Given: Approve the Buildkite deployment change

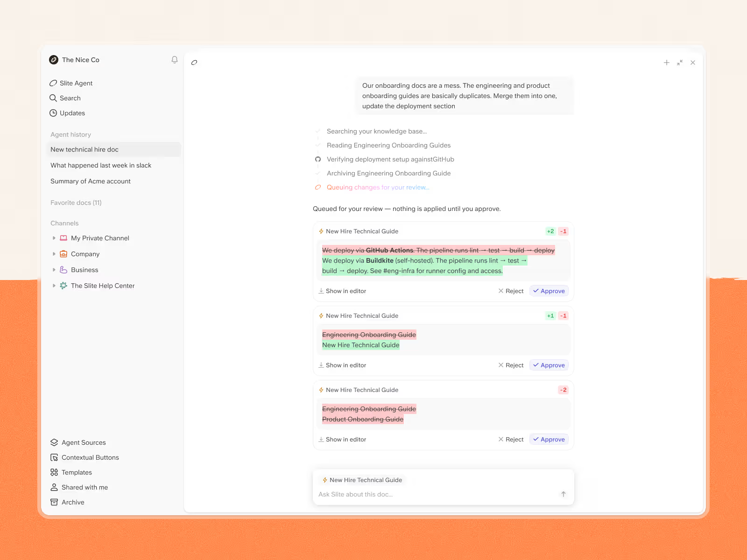Looking at the screenshot, I should coord(549,291).
